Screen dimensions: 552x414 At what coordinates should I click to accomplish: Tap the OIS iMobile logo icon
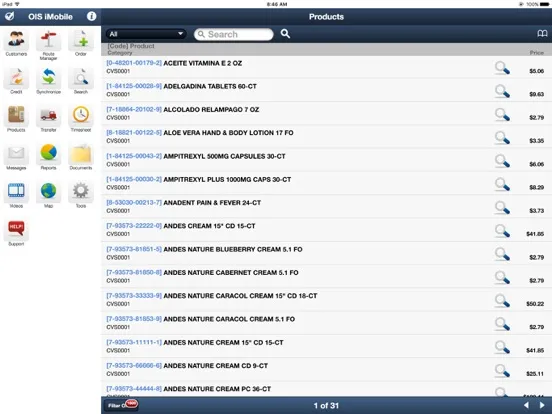pyautogui.click(x=10, y=16)
